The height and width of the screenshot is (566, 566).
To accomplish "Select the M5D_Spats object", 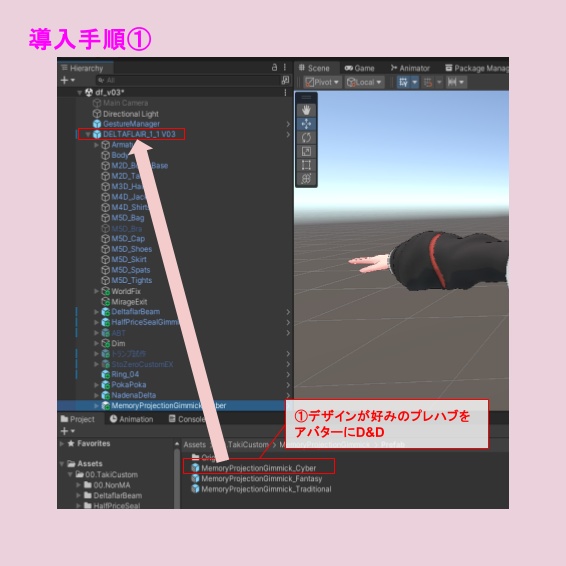I will tap(130, 270).
